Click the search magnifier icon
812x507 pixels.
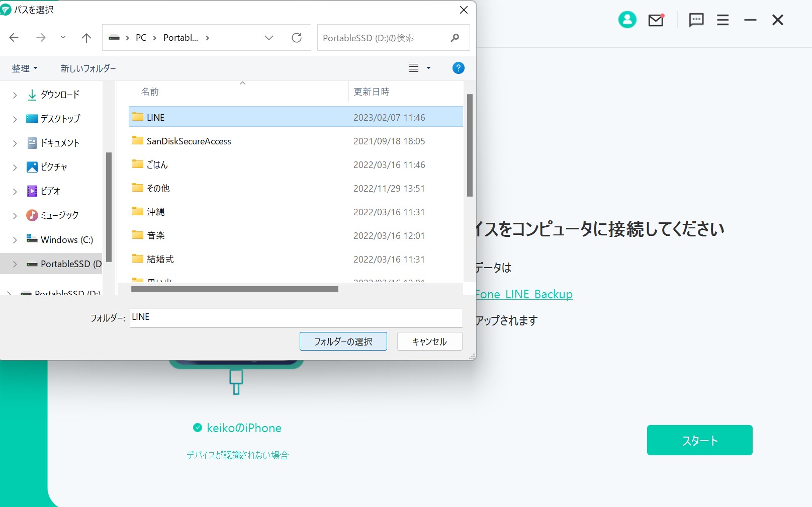[x=455, y=38]
